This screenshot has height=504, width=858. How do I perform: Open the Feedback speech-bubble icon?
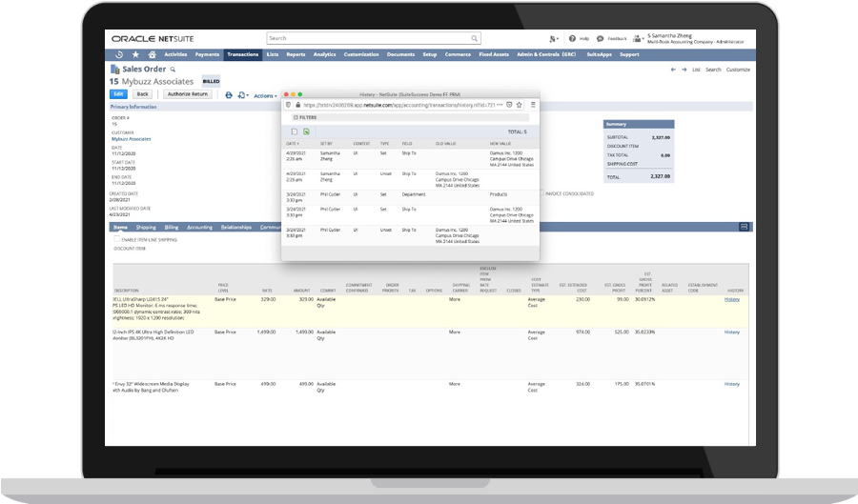(600, 39)
